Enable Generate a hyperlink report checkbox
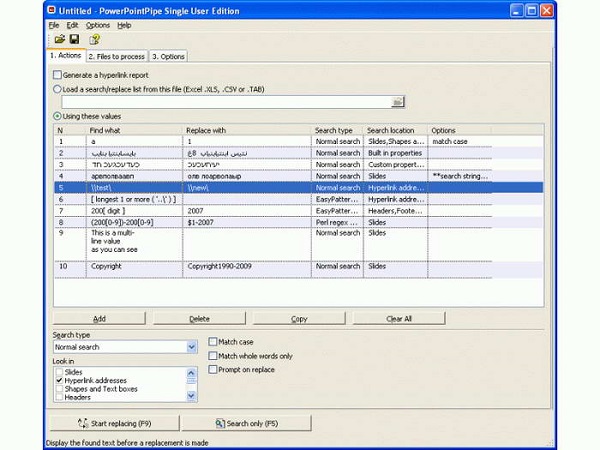The width and height of the screenshot is (600, 450). (57, 75)
